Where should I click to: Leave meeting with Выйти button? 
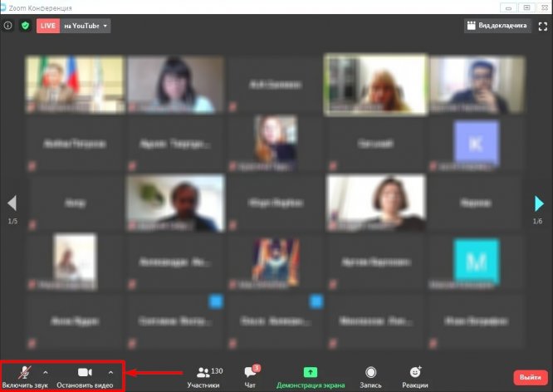tap(531, 377)
